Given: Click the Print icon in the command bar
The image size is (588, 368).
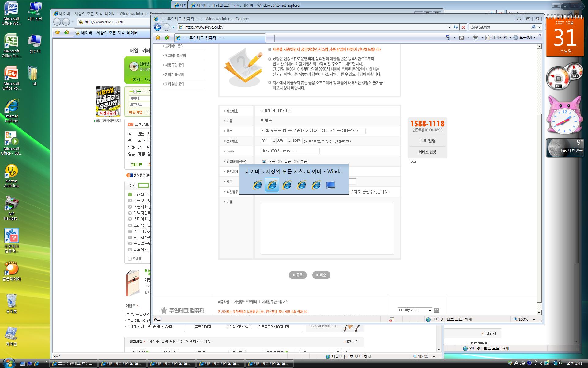Looking at the screenshot, I should [475, 37].
